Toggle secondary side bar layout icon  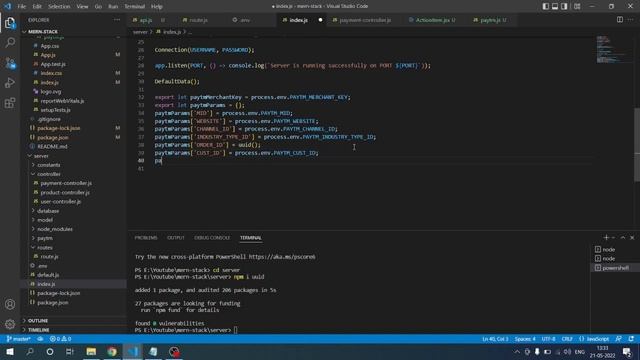click(x=564, y=6)
